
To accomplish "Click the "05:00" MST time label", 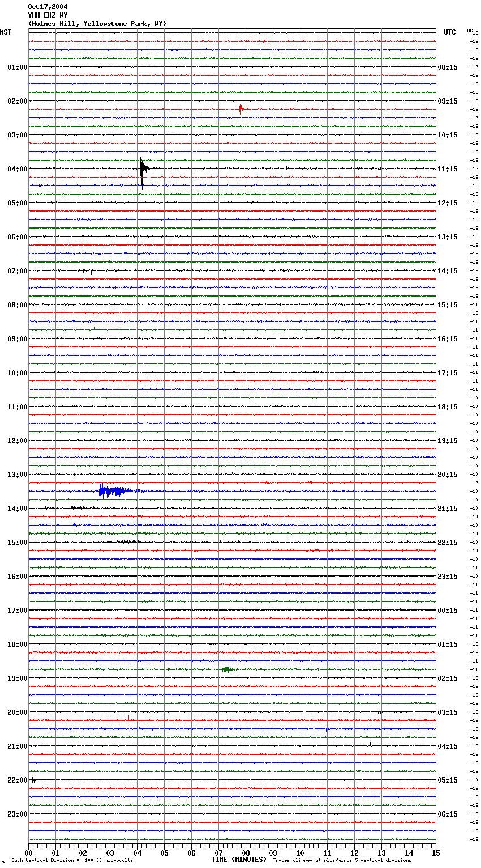I will [x=18, y=203].
